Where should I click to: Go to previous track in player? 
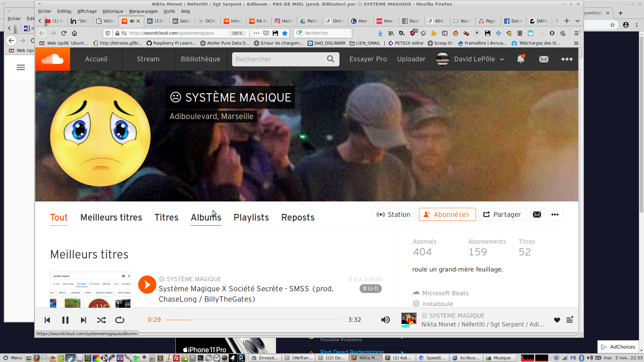47,320
